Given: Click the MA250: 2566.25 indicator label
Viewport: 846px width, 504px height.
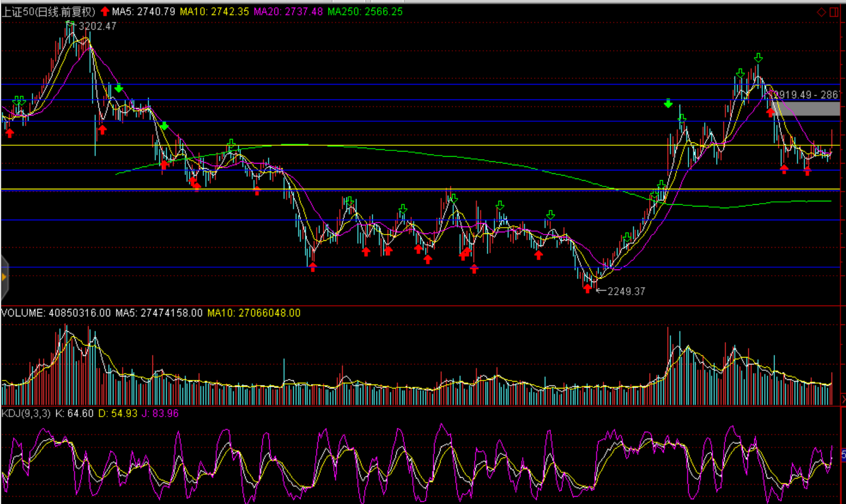Looking at the screenshot, I should pyautogui.click(x=365, y=11).
